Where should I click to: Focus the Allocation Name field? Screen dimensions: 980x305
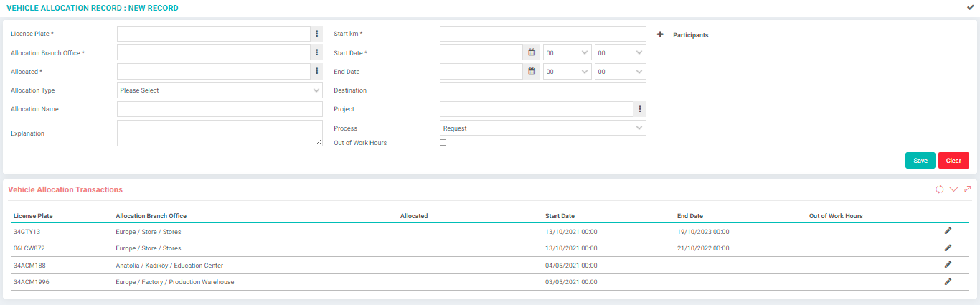(x=220, y=109)
